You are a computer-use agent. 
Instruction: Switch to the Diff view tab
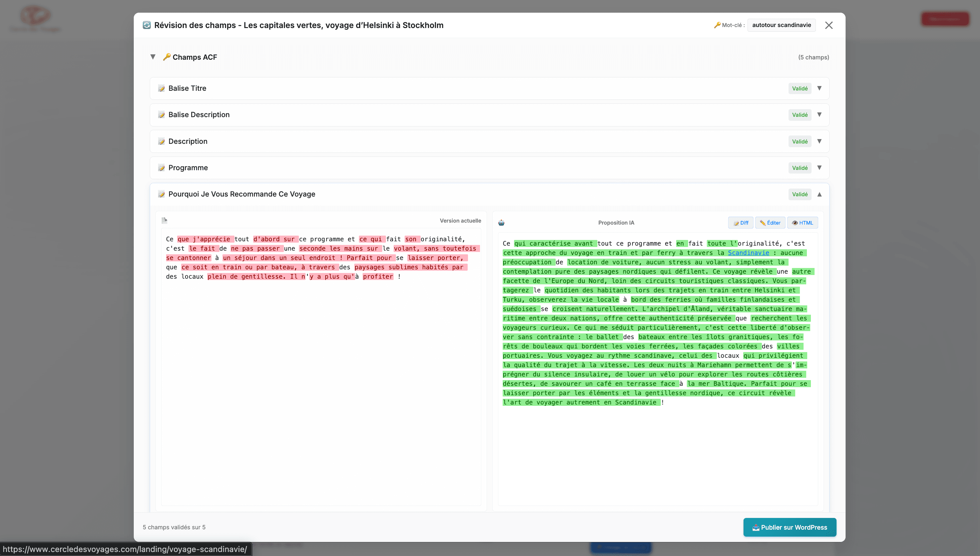(x=741, y=223)
